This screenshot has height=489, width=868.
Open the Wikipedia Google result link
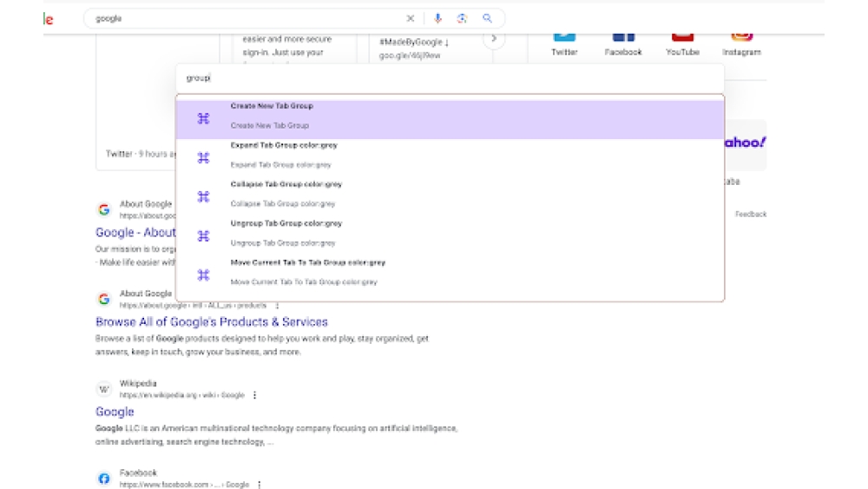point(115,412)
